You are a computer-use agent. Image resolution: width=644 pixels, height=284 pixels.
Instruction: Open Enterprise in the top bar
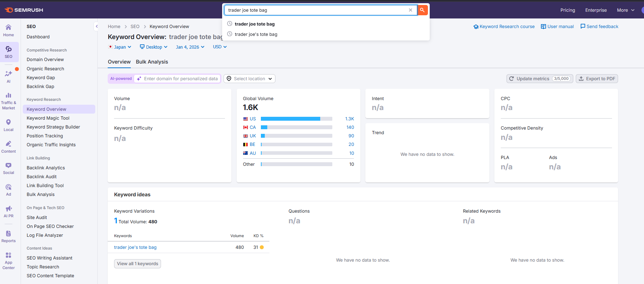click(596, 10)
